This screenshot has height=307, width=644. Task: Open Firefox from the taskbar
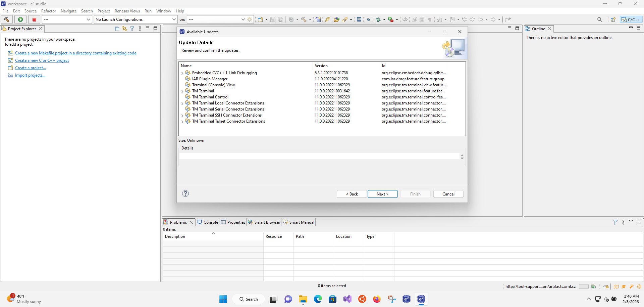pos(377,299)
